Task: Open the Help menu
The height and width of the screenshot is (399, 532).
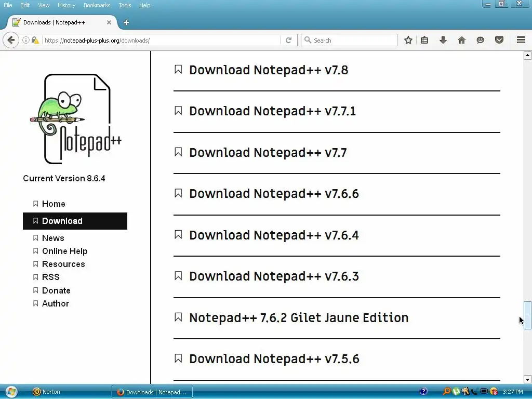Action: tap(144, 5)
